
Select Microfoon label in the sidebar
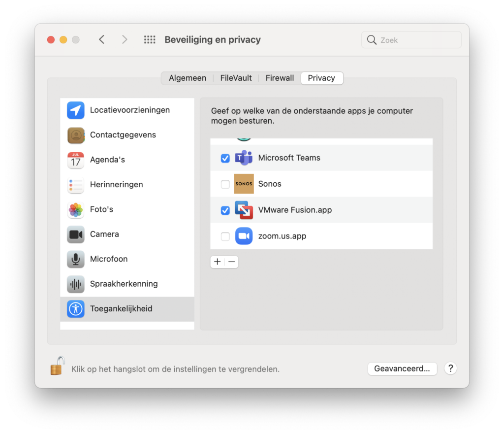109,259
